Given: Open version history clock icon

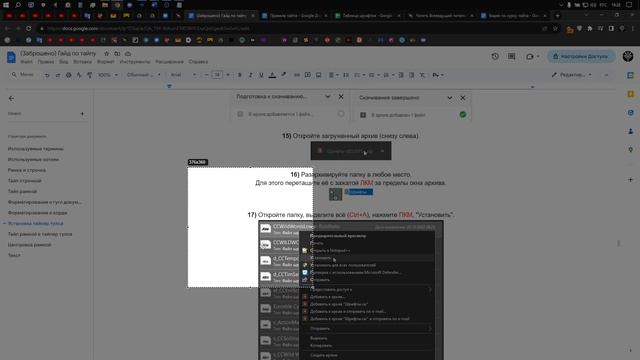Looking at the screenshot, I should pyautogui.click(x=495, y=56).
